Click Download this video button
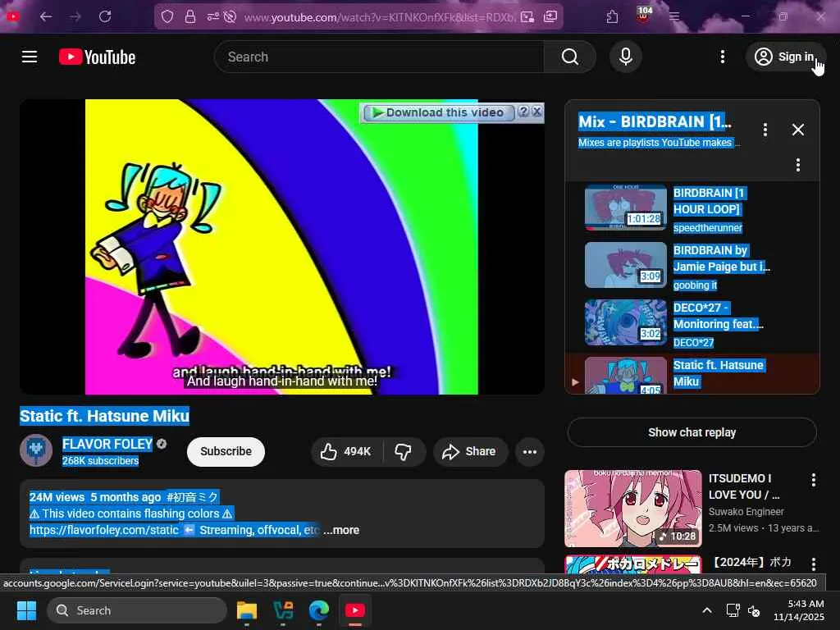 pyautogui.click(x=438, y=112)
